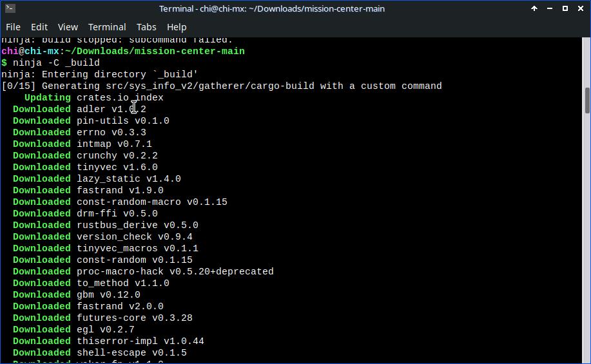Image resolution: width=591 pixels, height=364 pixels.
Task: Click the "~/Downloads/mission-center-main" prompt path
Action: [x=154, y=51]
